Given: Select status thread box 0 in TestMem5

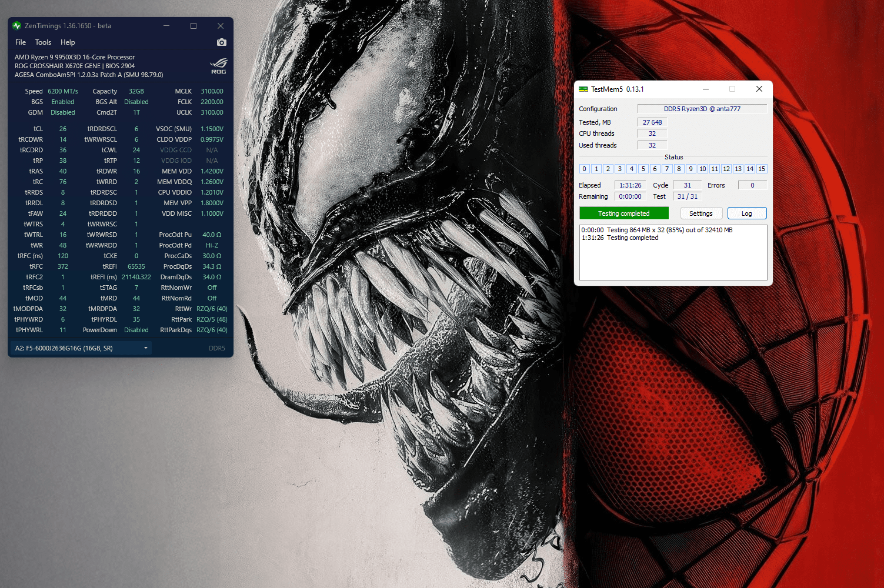Looking at the screenshot, I should point(584,169).
